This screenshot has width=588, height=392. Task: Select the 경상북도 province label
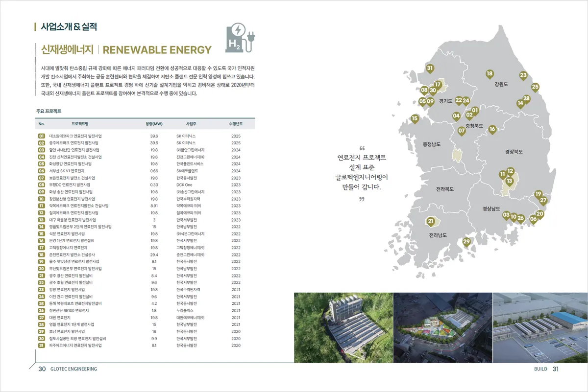(x=514, y=152)
